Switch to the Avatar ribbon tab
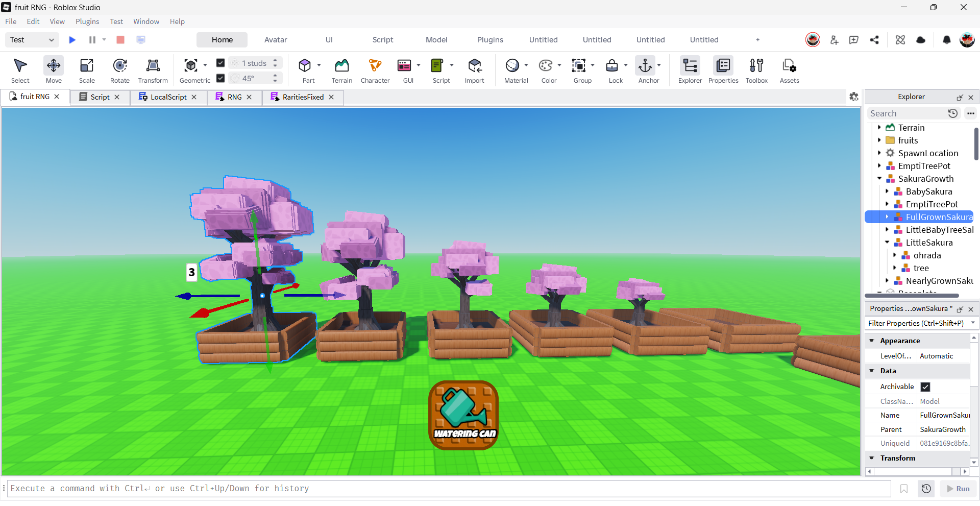The height and width of the screenshot is (506, 980). coord(276,40)
